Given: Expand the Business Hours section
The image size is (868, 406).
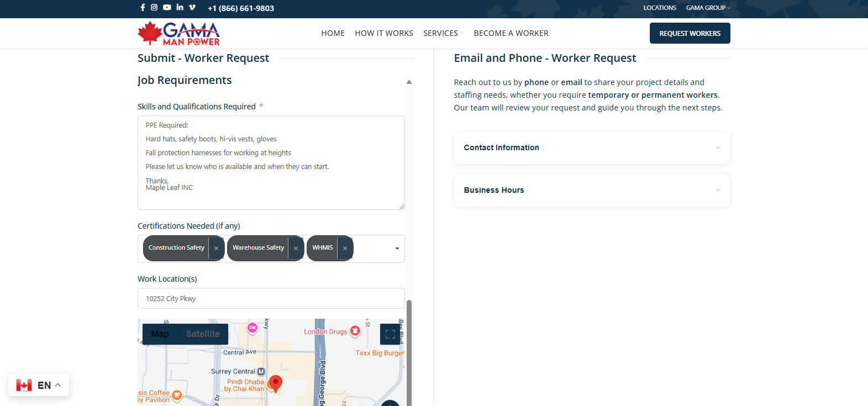Looking at the screenshot, I should tap(592, 190).
